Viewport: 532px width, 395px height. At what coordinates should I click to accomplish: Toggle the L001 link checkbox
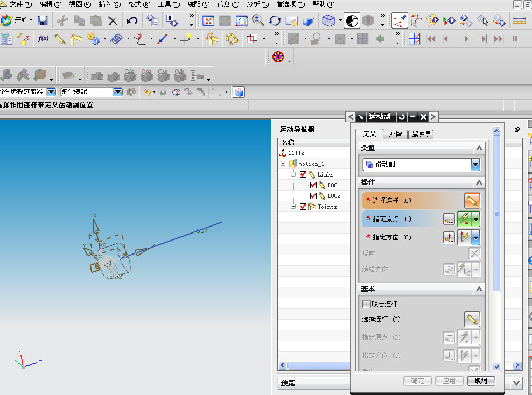click(313, 185)
